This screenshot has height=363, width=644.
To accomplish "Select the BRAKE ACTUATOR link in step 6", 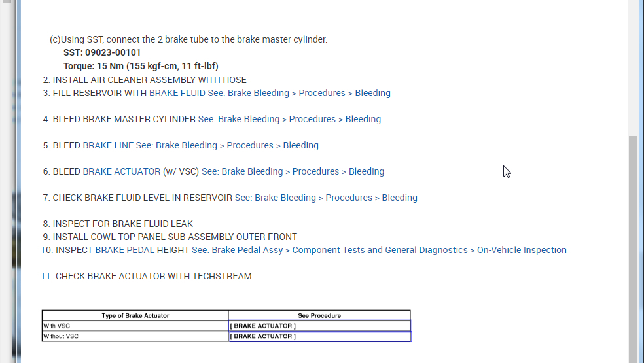I will 121,171.
